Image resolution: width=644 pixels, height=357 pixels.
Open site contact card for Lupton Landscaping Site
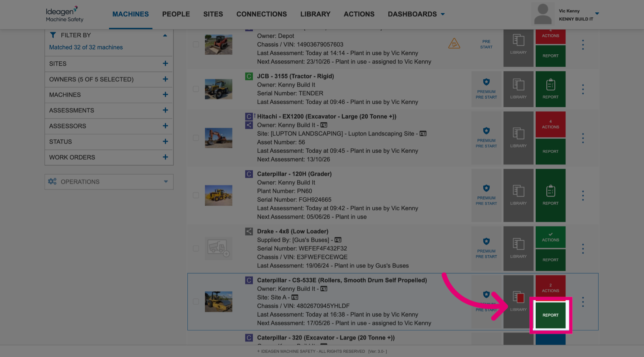click(423, 134)
